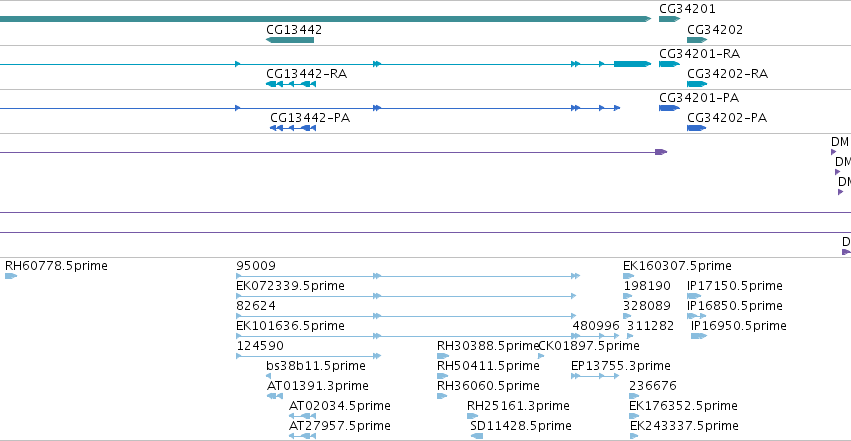Screen dimensions: 851x441
Task: Open bs38b11.5prime EST label
Action: pyautogui.click(x=316, y=366)
